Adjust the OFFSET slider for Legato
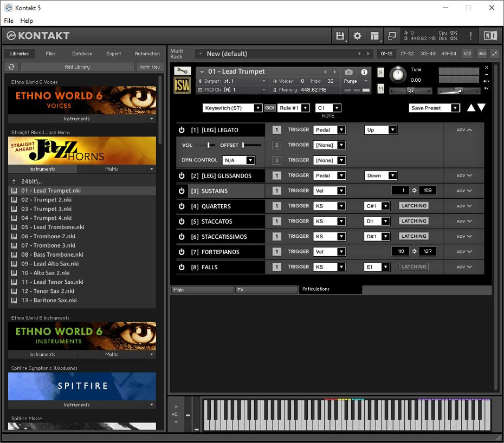 coord(252,145)
